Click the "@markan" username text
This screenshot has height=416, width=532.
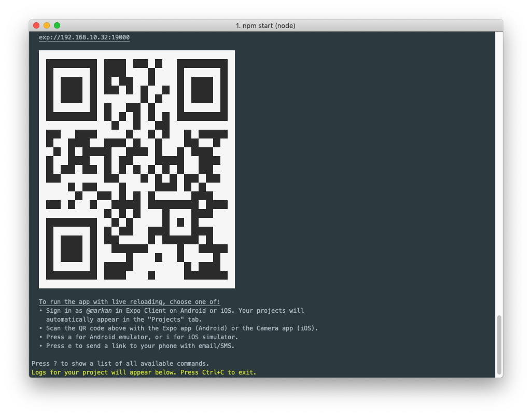pos(99,311)
